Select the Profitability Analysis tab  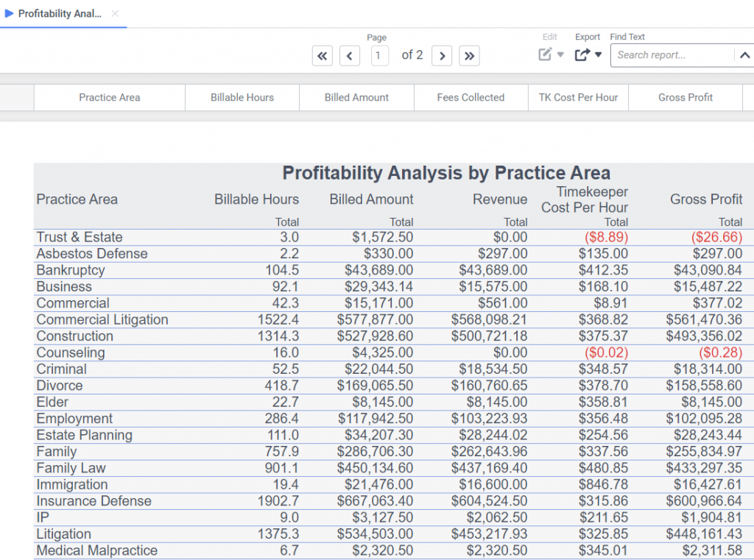pyautogui.click(x=60, y=13)
